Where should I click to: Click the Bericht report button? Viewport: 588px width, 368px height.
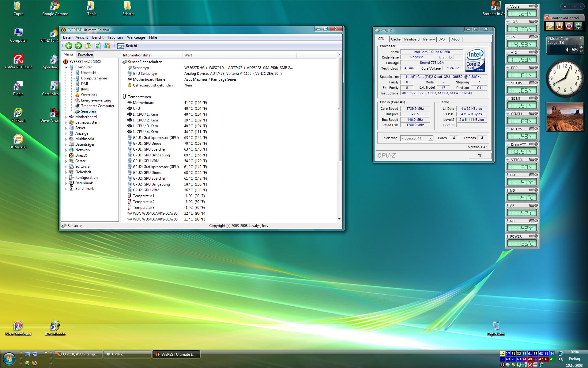pos(128,46)
